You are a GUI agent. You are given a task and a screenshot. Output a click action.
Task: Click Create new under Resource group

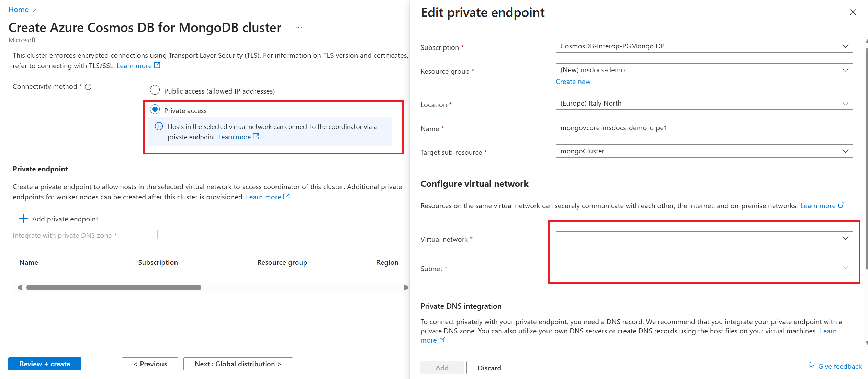point(573,82)
